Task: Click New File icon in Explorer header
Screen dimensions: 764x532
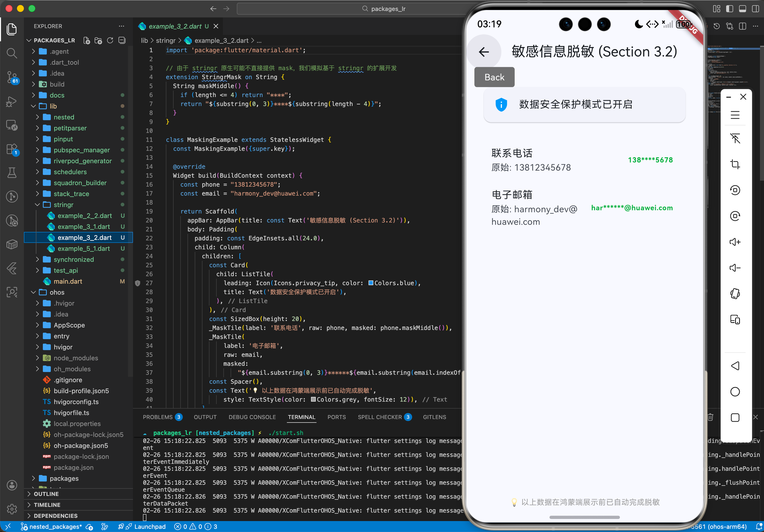Action: click(86, 41)
